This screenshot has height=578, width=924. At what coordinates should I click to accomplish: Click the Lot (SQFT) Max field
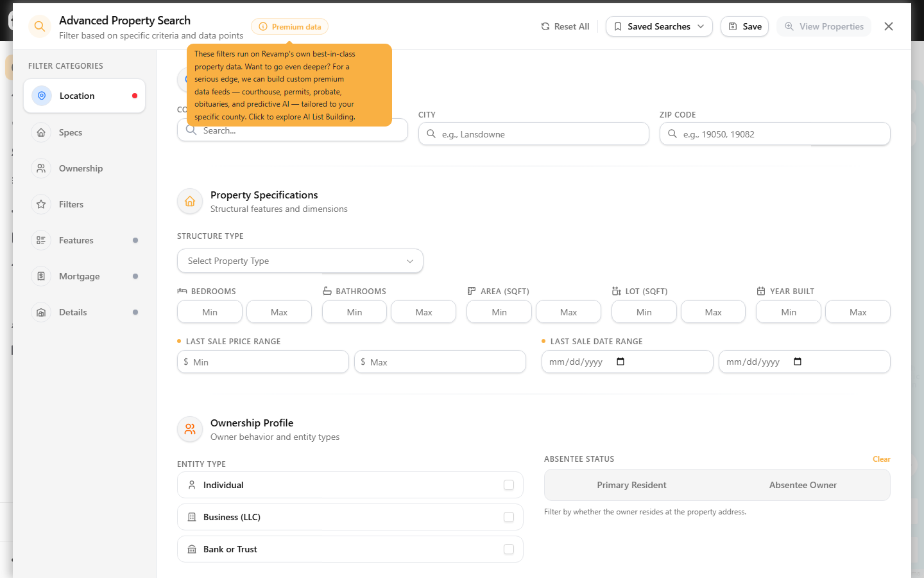714,312
